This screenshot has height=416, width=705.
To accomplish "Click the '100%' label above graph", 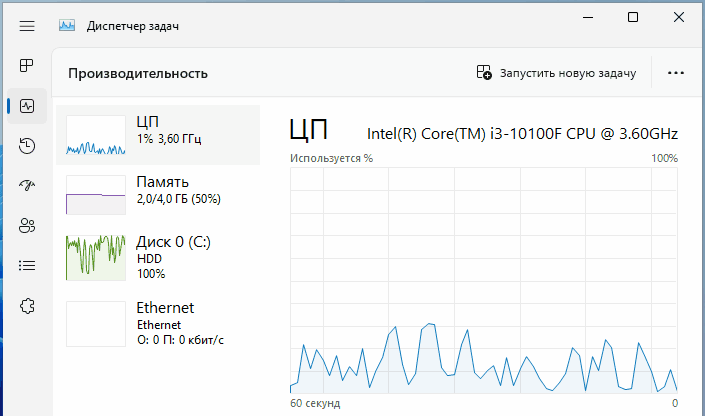I will point(665,158).
